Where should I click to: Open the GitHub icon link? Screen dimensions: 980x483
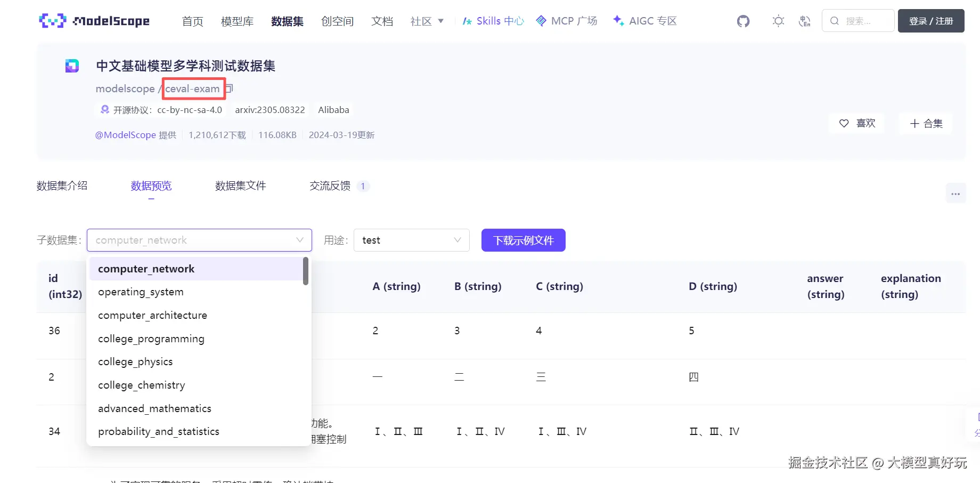click(x=743, y=21)
